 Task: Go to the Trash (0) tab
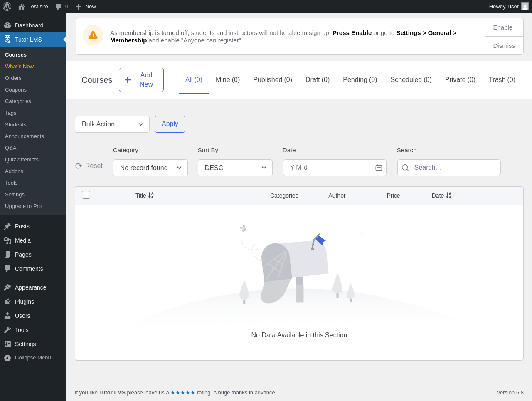click(502, 80)
